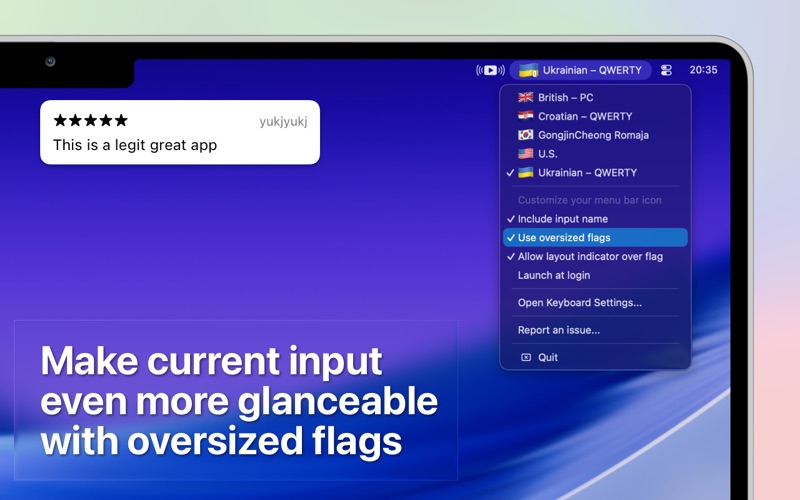The image size is (800, 500).
Task: Toggle Allow layout indicator over flag
Action: click(595, 257)
